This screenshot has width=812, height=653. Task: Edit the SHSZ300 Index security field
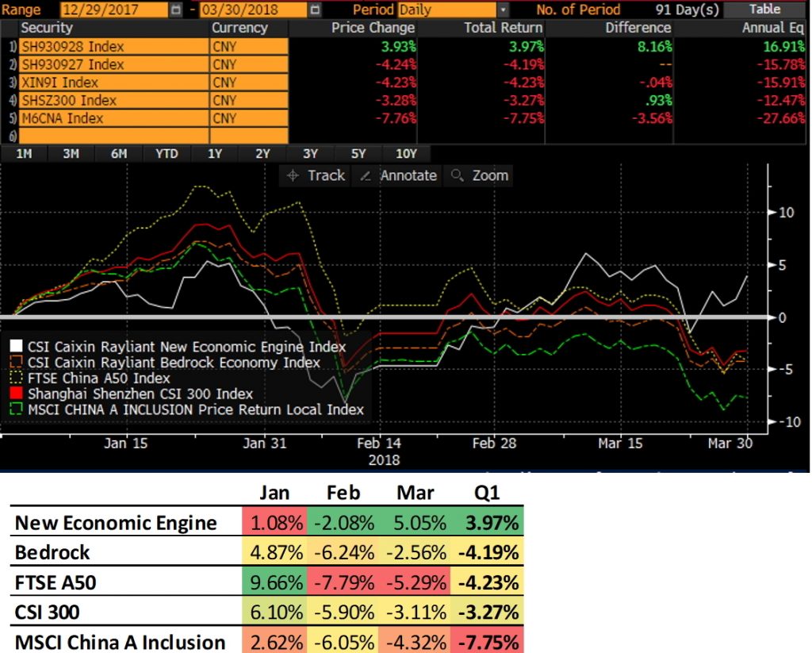[114, 101]
